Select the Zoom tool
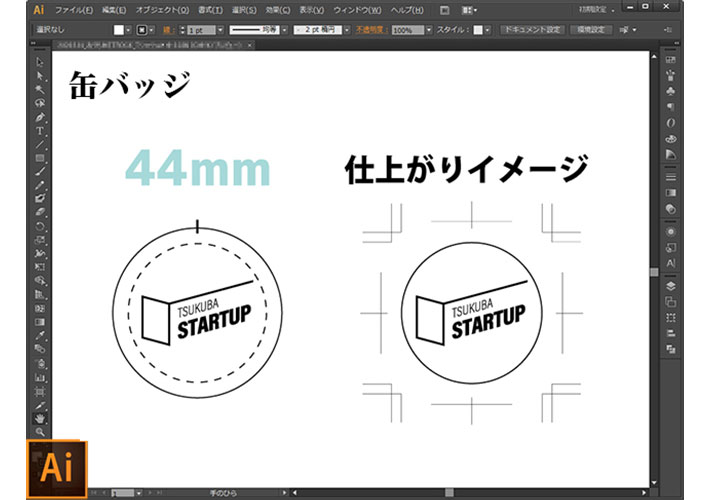710x500 pixels. click(x=40, y=432)
